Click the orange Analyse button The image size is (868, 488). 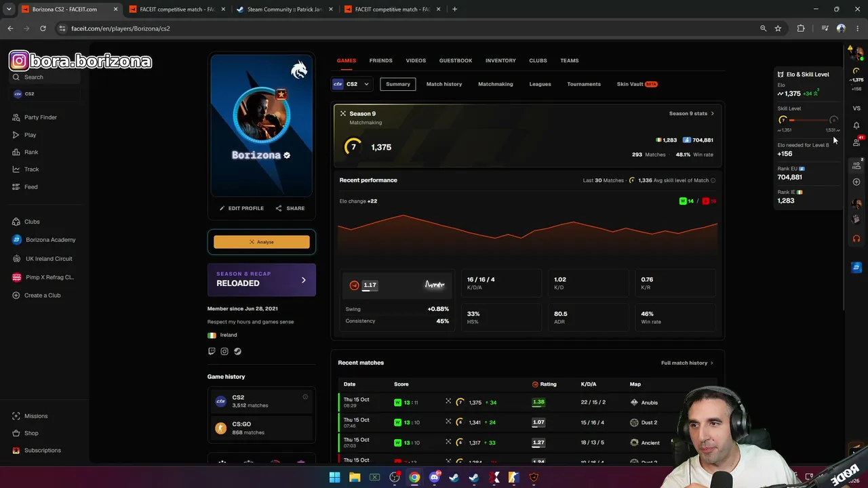[262, 242]
